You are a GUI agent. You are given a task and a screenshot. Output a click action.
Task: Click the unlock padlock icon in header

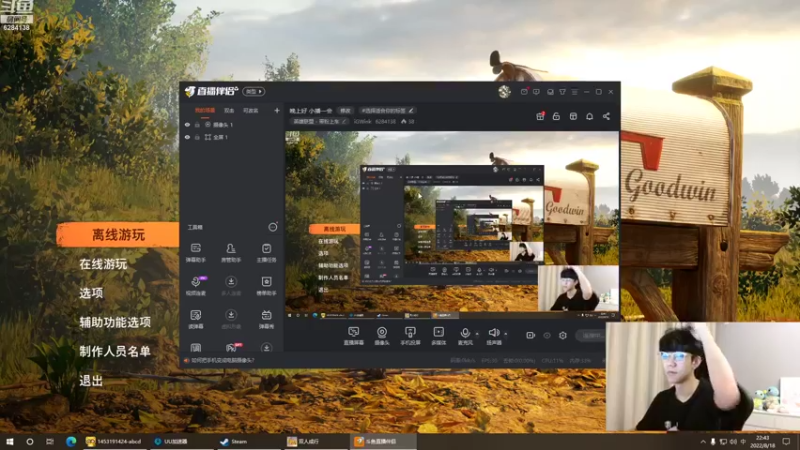tap(556, 116)
